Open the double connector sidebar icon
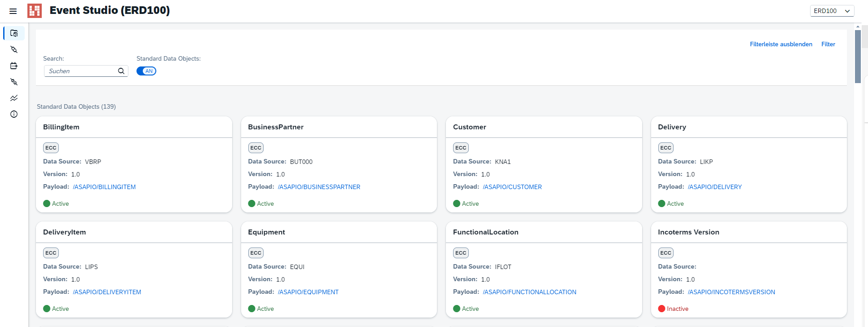 tap(14, 82)
